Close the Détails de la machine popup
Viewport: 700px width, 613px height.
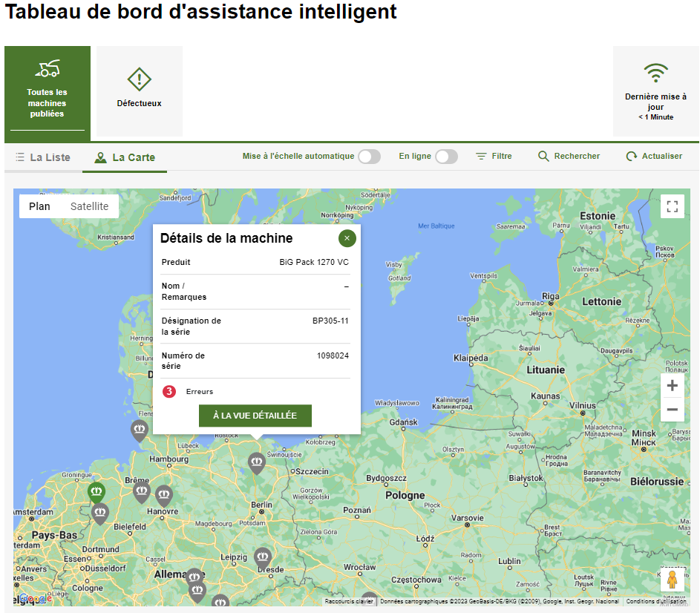pos(347,238)
